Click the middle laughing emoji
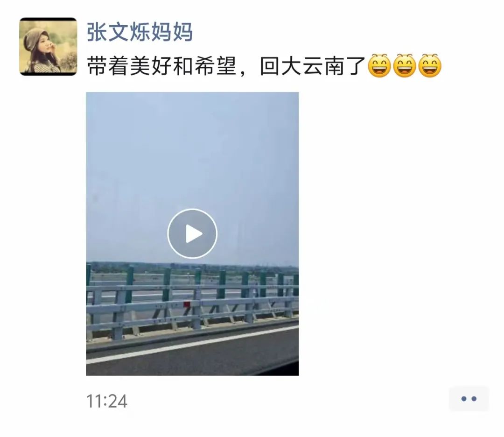Image resolution: width=504 pixels, height=437 pixels. pos(405,66)
